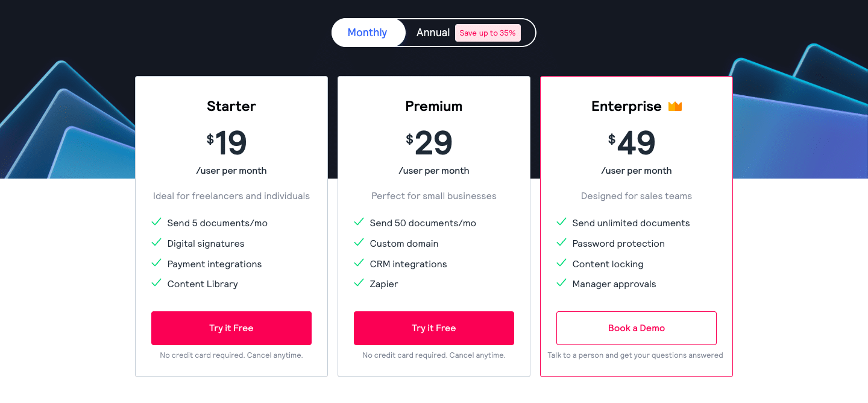Click checkmark beside Custom domain
The image size is (868, 403).
click(x=359, y=243)
